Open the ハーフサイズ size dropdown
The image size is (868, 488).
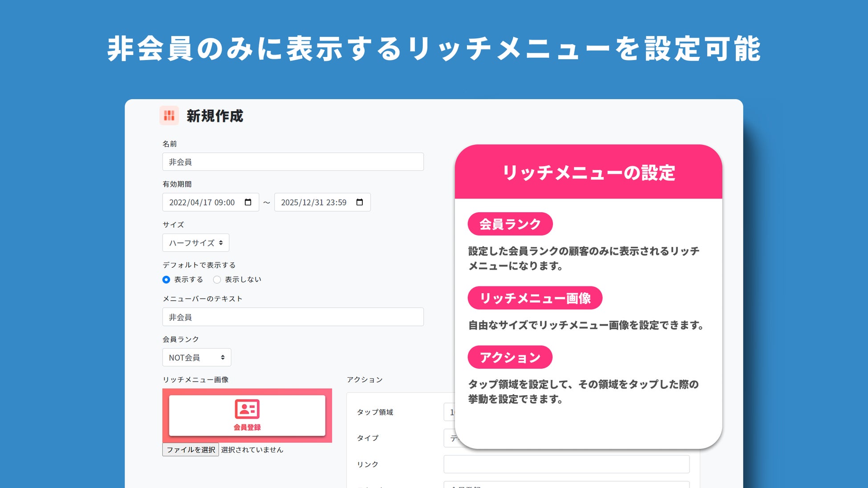point(196,243)
